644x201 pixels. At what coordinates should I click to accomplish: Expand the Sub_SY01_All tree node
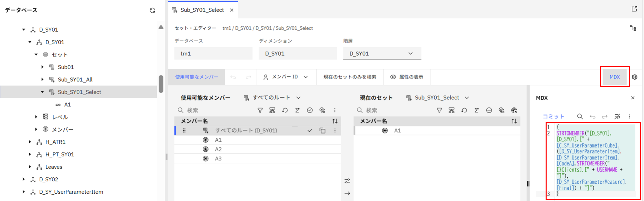(42, 80)
